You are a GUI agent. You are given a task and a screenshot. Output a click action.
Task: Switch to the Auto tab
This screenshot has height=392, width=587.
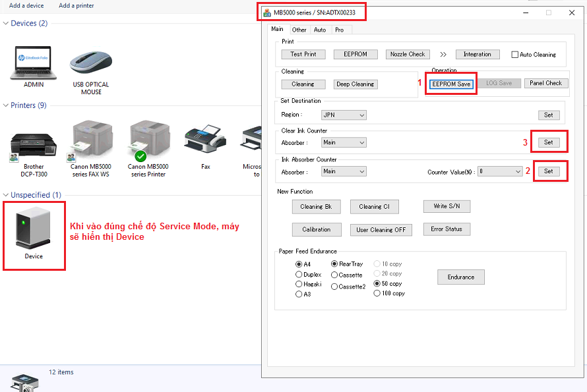click(320, 30)
